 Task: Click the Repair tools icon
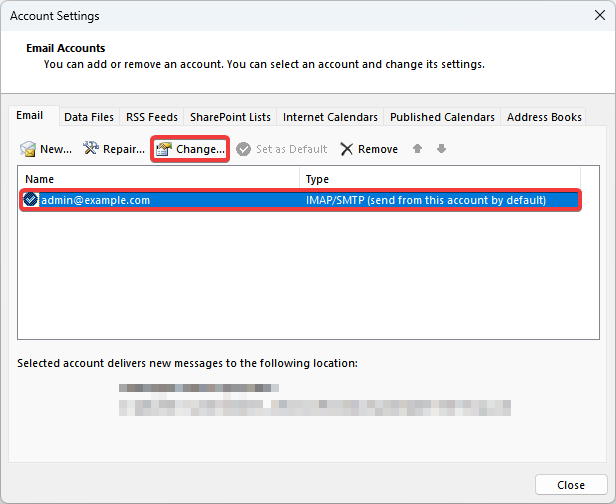tap(91, 149)
